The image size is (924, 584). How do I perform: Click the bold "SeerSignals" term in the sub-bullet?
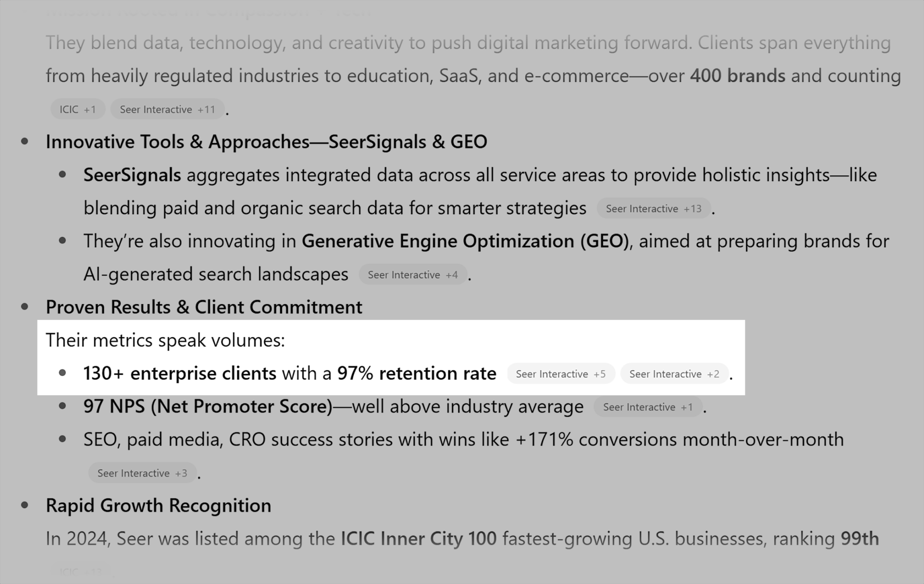pos(132,175)
